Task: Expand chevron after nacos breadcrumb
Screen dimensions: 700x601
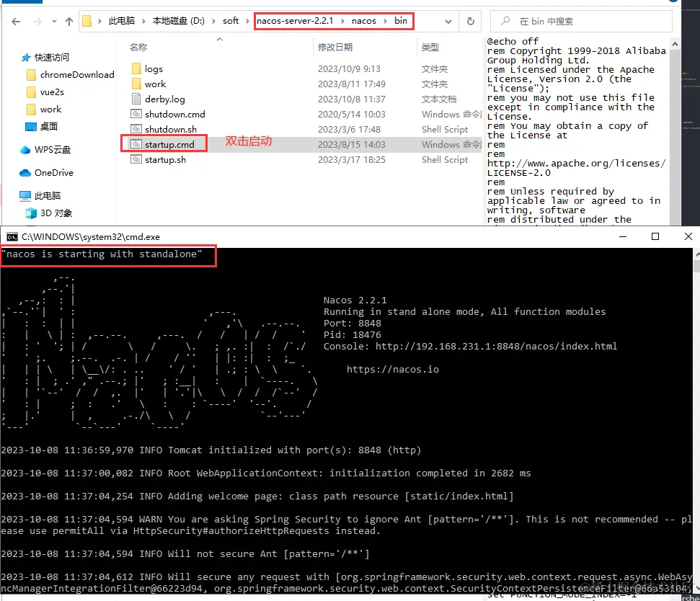Action: coord(385,21)
